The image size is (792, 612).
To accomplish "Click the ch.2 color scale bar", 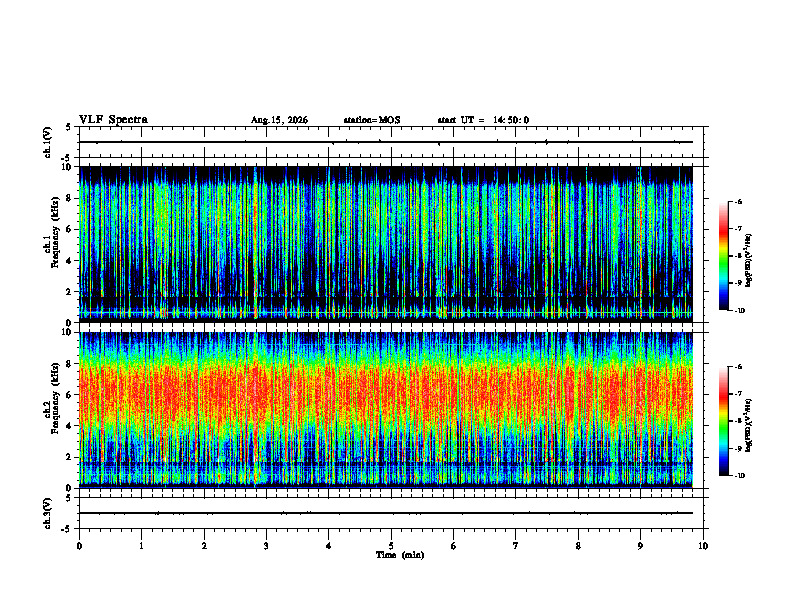I will click(x=723, y=421).
